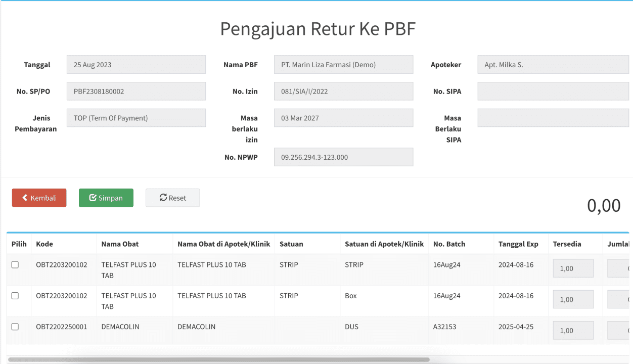Click the Masa berlaku izin field

tap(344, 118)
